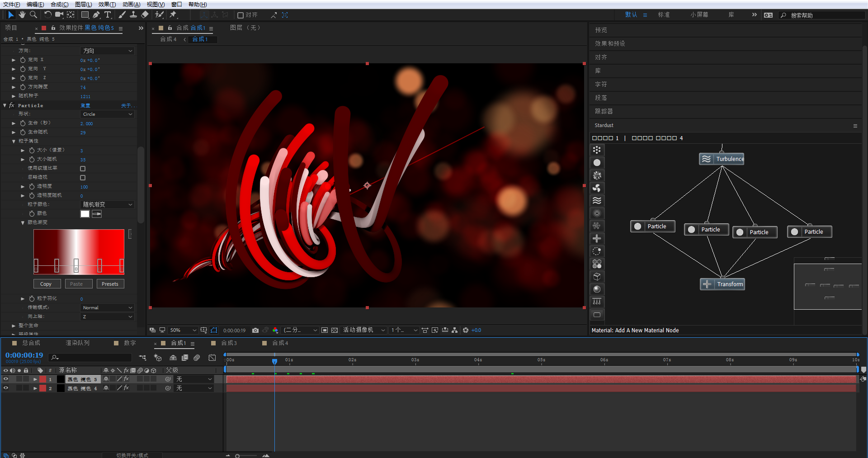
Task: Click the Presets button under gradient
Action: pyautogui.click(x=110, y=284)
